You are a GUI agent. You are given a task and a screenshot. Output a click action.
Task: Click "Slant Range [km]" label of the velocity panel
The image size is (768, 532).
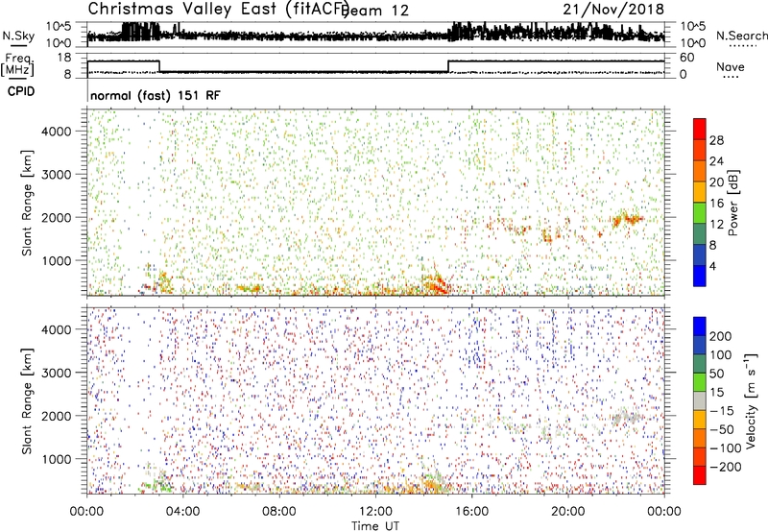click(x=27, y=401)
